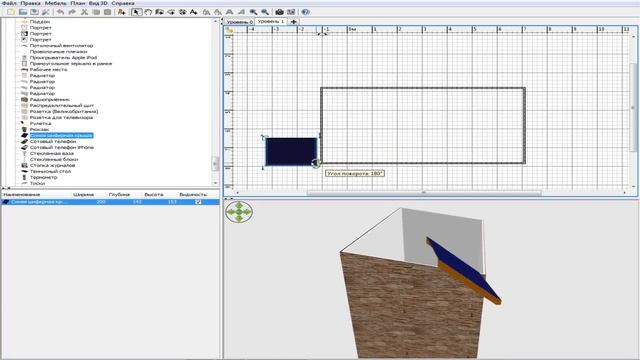Image resolution: width=640 pixels, height=360 pixels.
Task: Toggle italic text style icon
Action: click(x=241, y=12)
